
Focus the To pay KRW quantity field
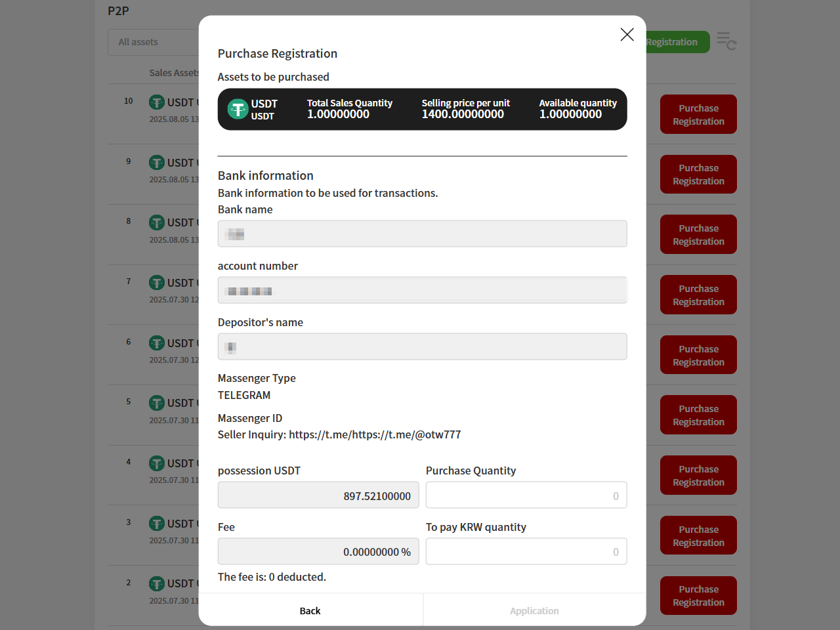[526, 552]
